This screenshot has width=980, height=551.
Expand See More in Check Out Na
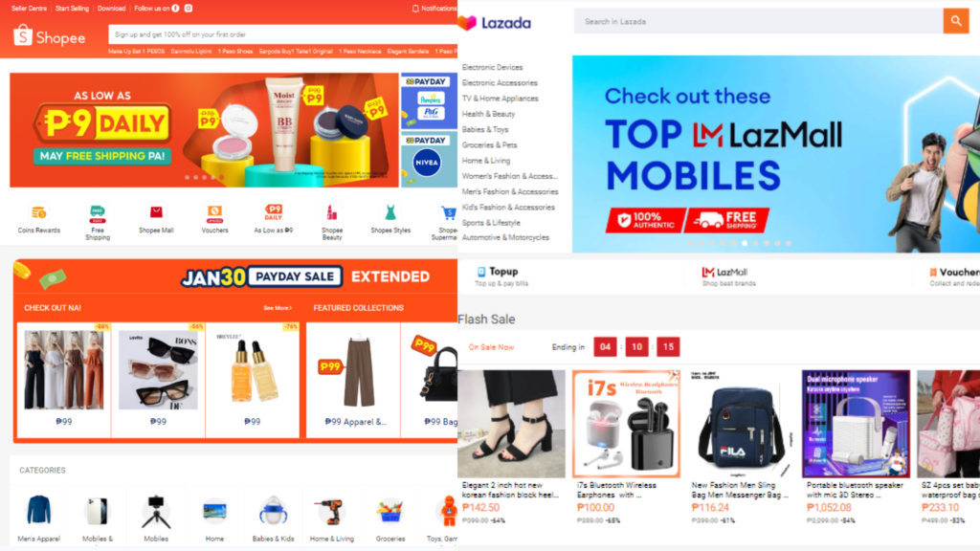tap(278, 308)
